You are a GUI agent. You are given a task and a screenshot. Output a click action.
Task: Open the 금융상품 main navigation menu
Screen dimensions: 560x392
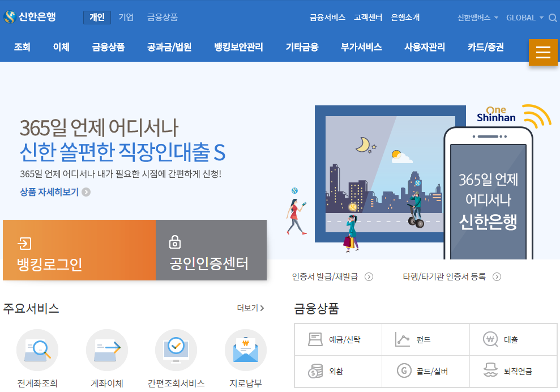[x=108, y=47]
